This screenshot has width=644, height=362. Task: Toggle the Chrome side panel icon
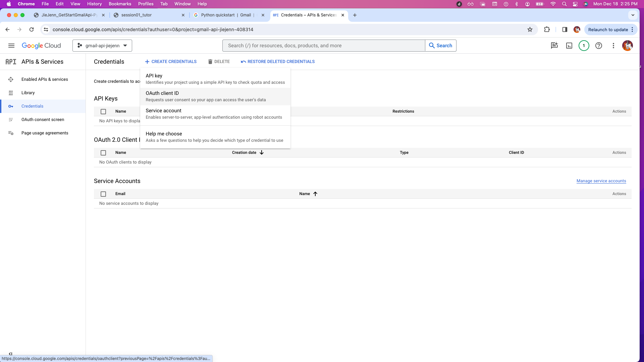(565, 29)
